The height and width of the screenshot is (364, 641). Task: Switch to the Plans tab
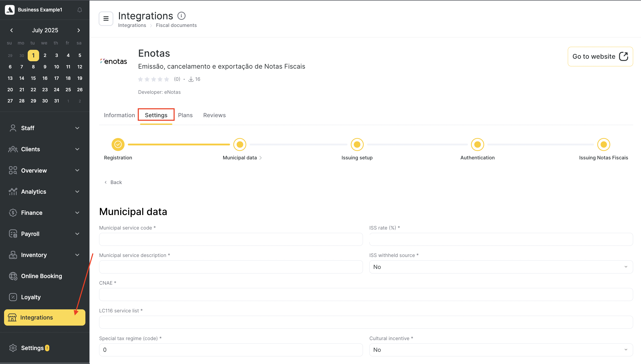click(185, 115)
